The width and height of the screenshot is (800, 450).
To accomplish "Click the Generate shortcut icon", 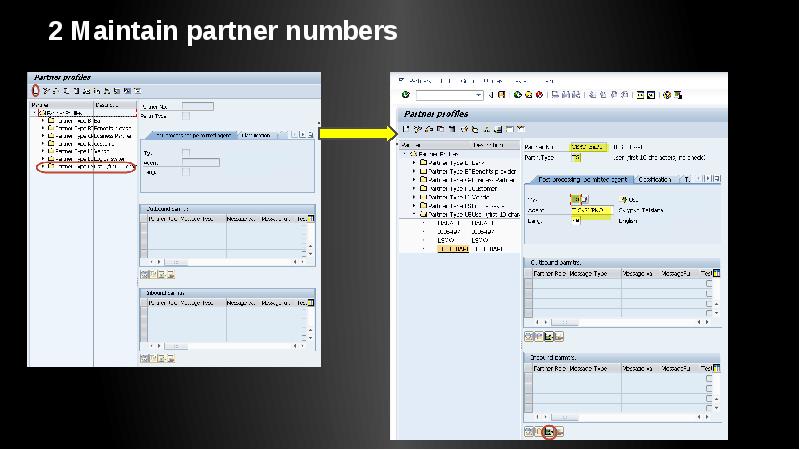I will click(x=651, y=95).
